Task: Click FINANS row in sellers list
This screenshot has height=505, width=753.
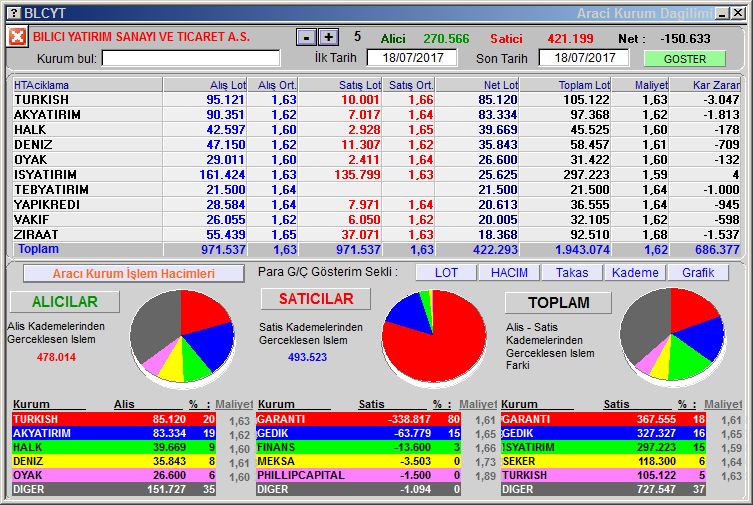Action: (358, 447)
